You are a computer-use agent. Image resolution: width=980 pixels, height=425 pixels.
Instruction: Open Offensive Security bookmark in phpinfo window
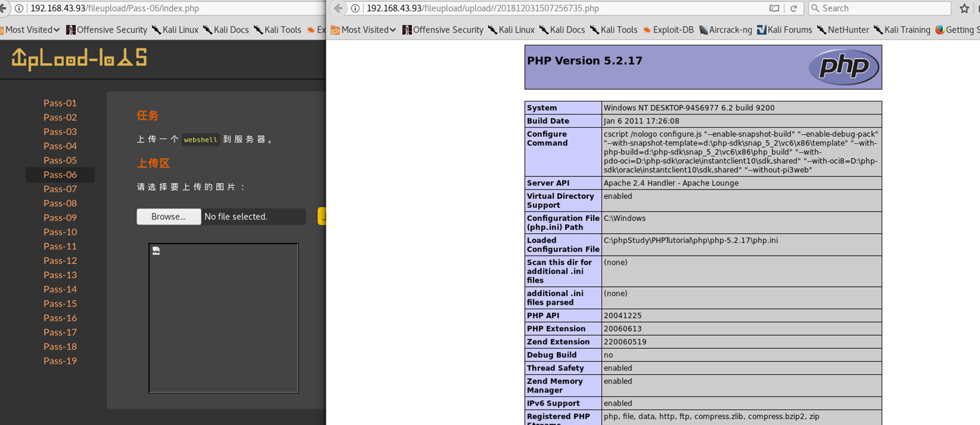coord(442,30)
